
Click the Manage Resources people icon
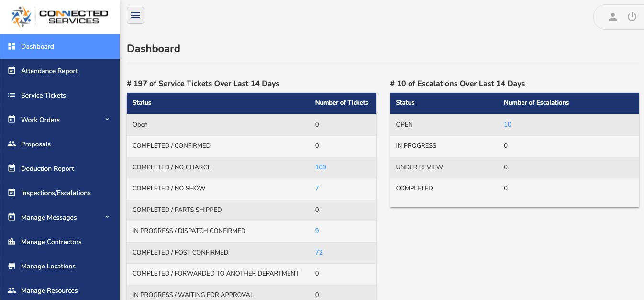point(12,290)
